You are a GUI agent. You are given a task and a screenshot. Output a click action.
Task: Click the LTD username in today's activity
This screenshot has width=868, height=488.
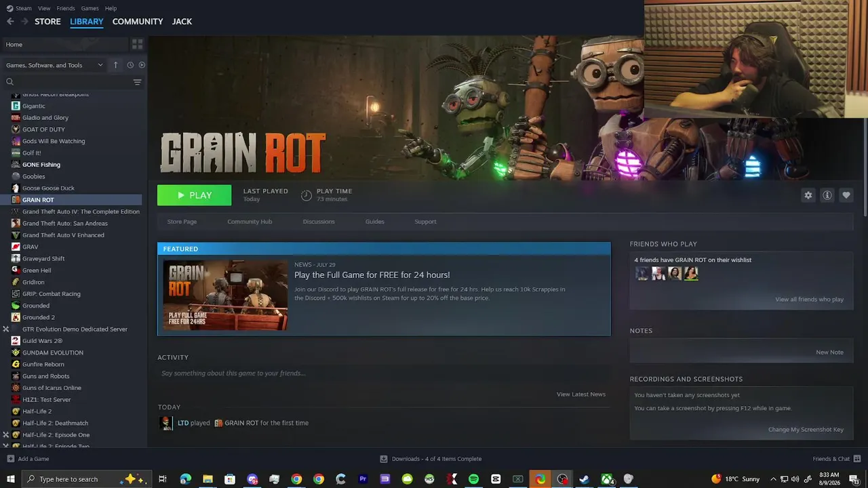(183, 423)
